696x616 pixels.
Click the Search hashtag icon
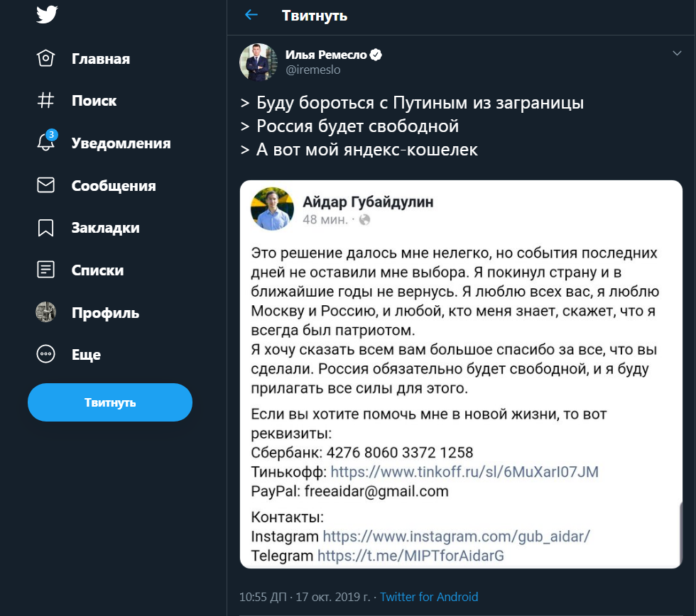(x=45, y=101)
